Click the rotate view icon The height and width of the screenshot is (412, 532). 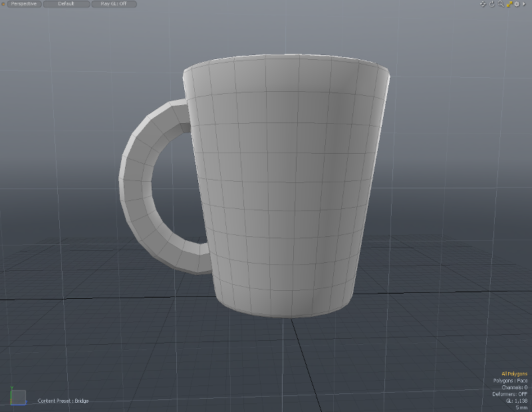click(x=492, y=4)
